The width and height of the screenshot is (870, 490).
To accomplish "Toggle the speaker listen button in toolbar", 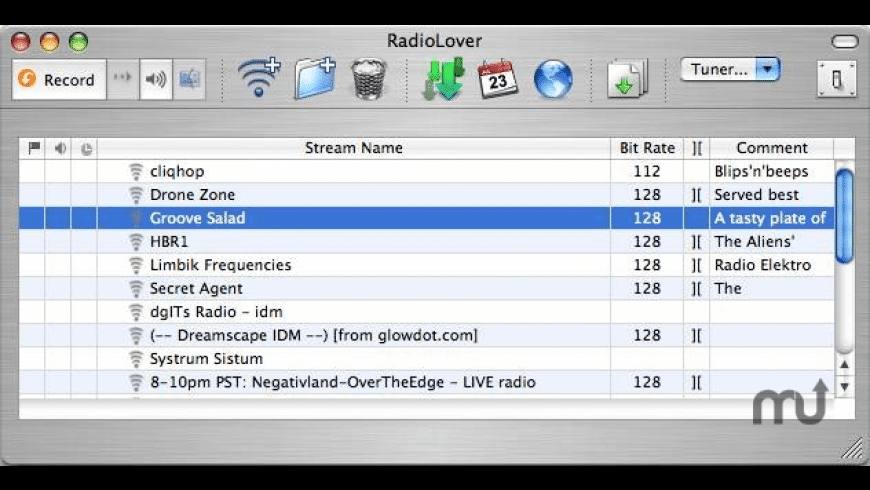I will 156,80.
